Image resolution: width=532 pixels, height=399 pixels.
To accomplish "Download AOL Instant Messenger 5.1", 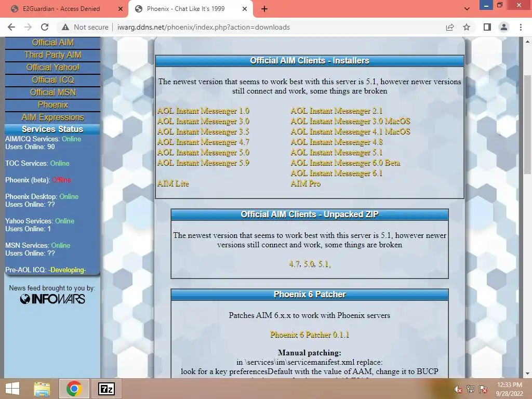I will pos(337,153).
